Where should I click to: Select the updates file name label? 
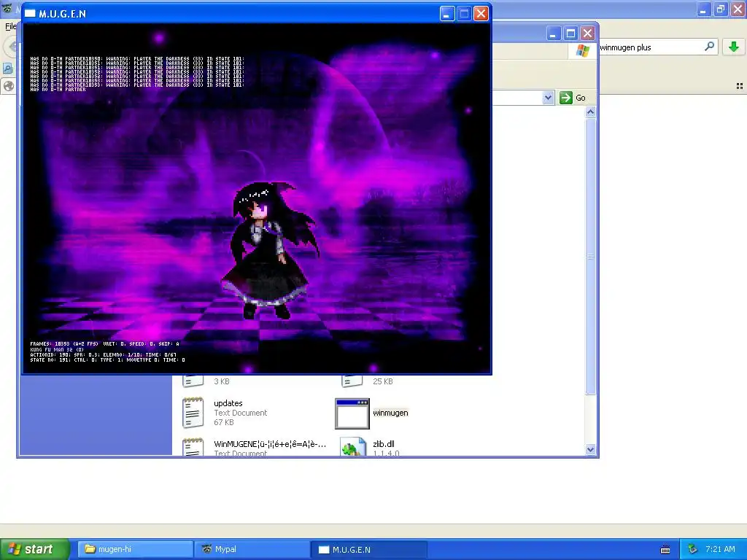228,403
